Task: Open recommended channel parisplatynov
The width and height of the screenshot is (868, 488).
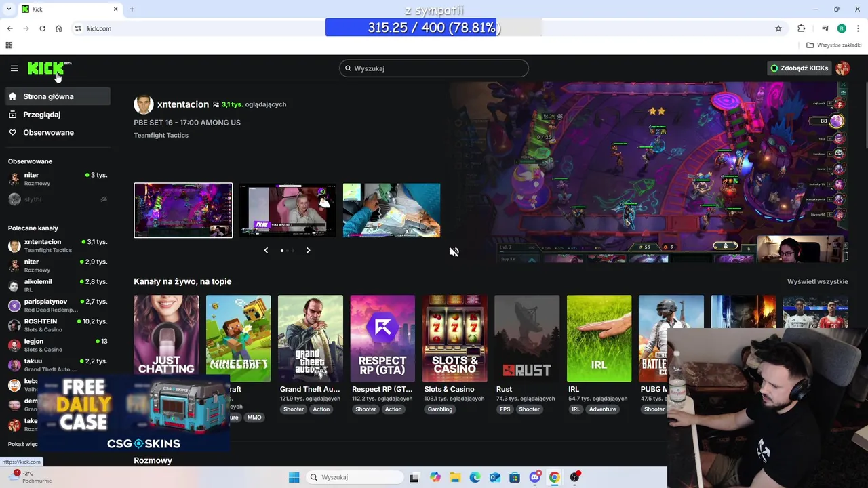Action: pyautogui.click(x=58, y=305)
